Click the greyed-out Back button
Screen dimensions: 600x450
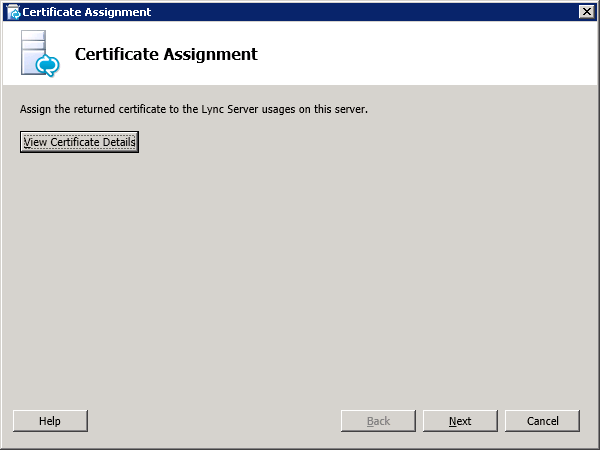click(x=378, y=421)
